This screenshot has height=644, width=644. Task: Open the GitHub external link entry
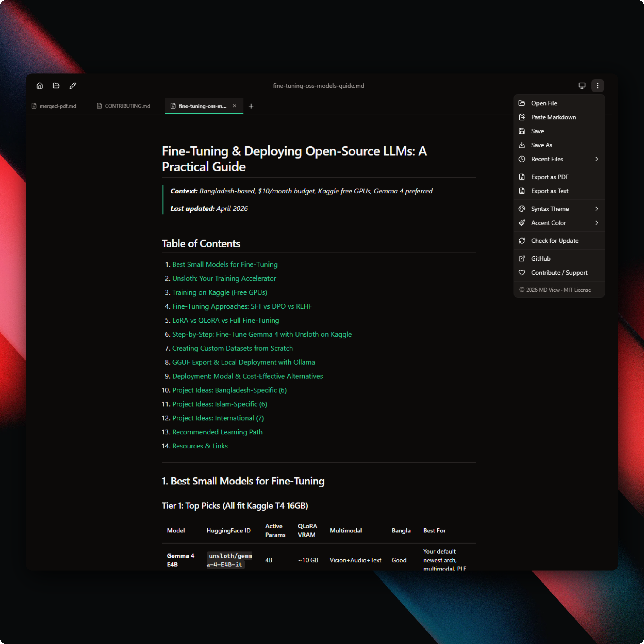click(540, 259)
